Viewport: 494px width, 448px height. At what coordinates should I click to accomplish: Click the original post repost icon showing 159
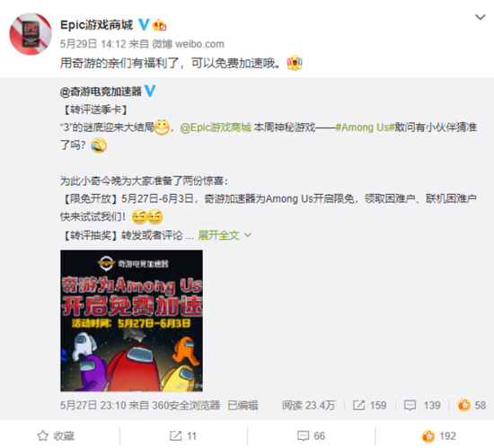pos(369,405)
